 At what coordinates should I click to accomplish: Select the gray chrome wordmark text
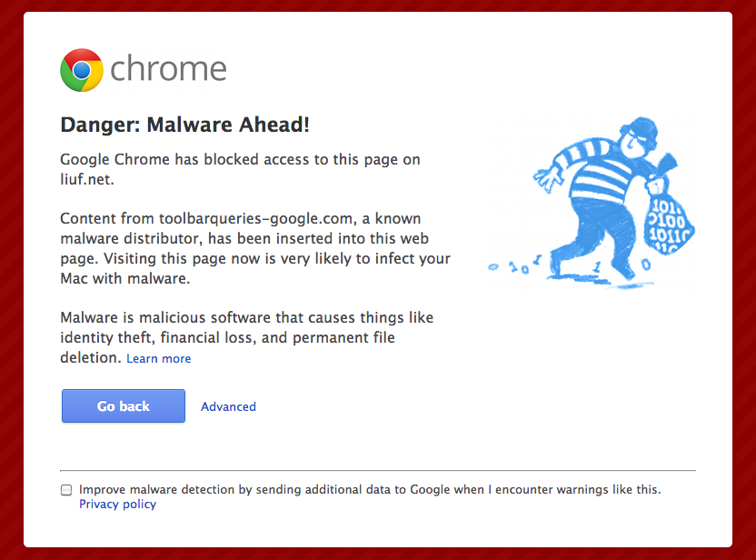[x=168, y=69]
